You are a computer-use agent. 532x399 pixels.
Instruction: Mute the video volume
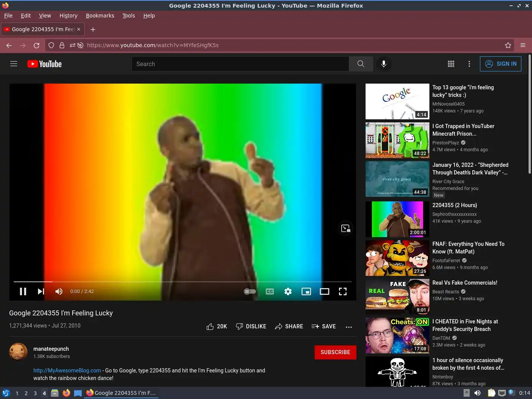59,291
